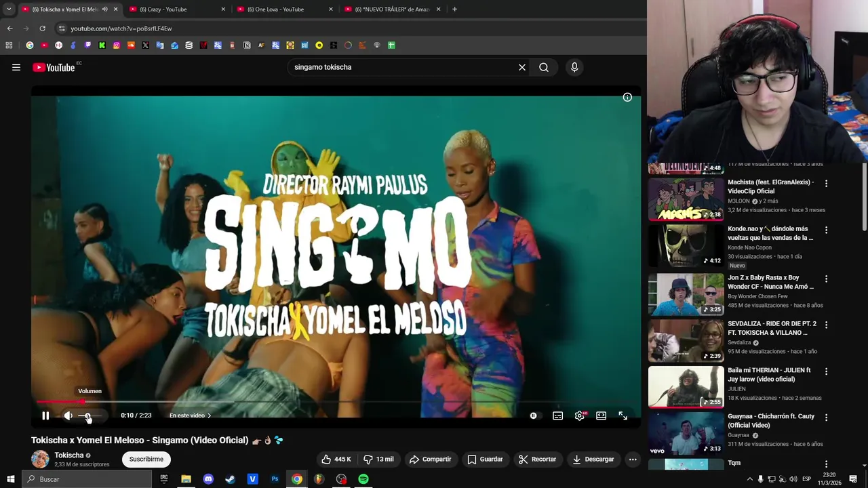Open the apps grid in bookmarks bar
Viewport: 868px width, 488px height.
[9, 45]
